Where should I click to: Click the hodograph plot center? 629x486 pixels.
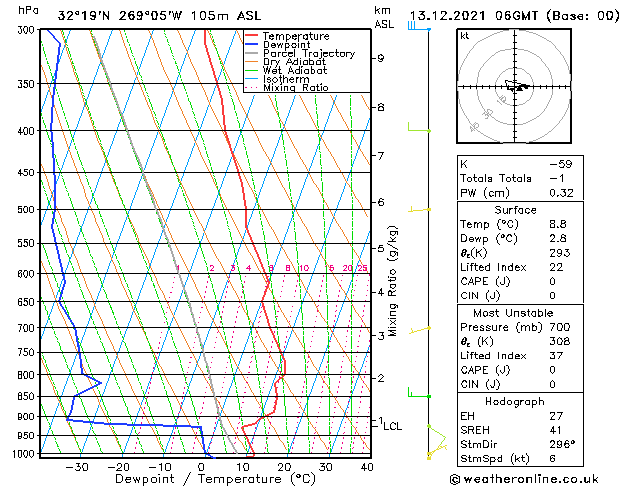[x=515, y=86]
